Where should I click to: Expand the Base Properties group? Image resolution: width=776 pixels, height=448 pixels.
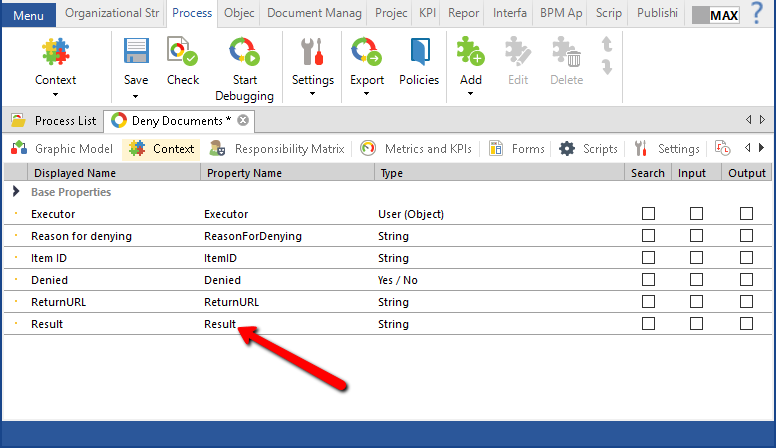[x=15, y=192]
